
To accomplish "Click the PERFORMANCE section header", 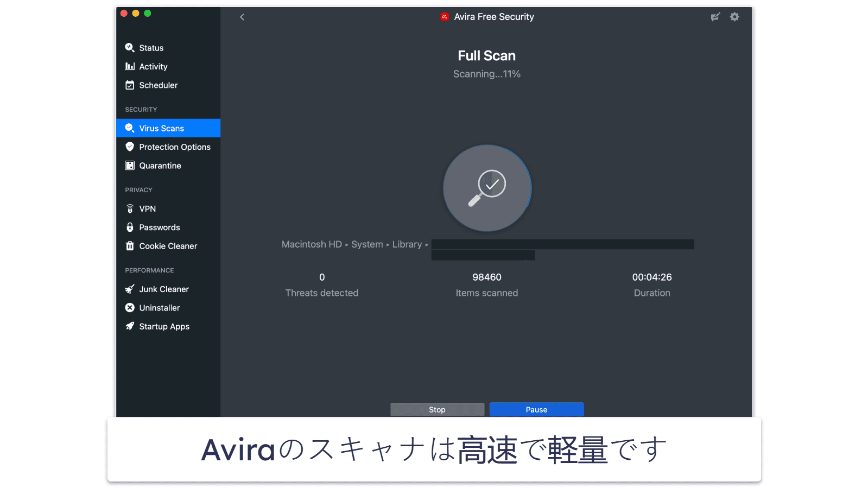I will (150, 270).
